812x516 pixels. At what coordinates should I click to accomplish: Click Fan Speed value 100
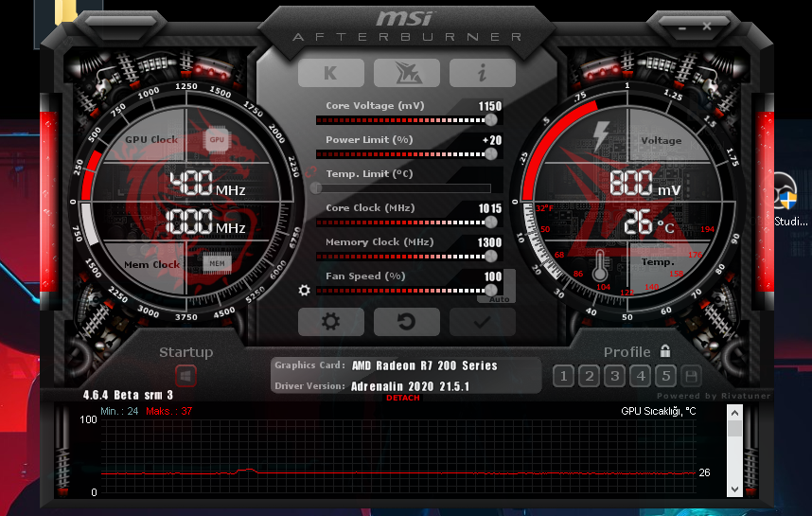[x=493, y=276]
